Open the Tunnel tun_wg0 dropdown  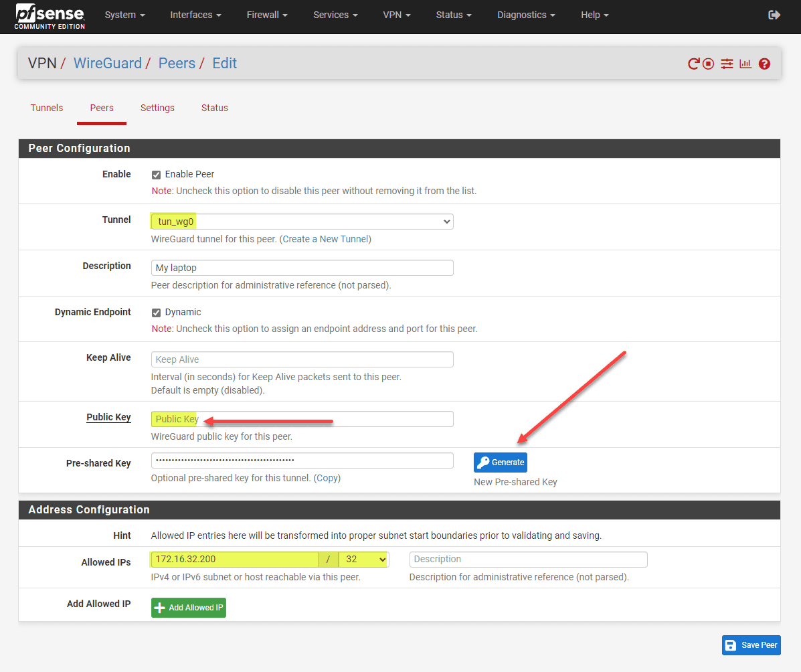[x=302, y=222]
